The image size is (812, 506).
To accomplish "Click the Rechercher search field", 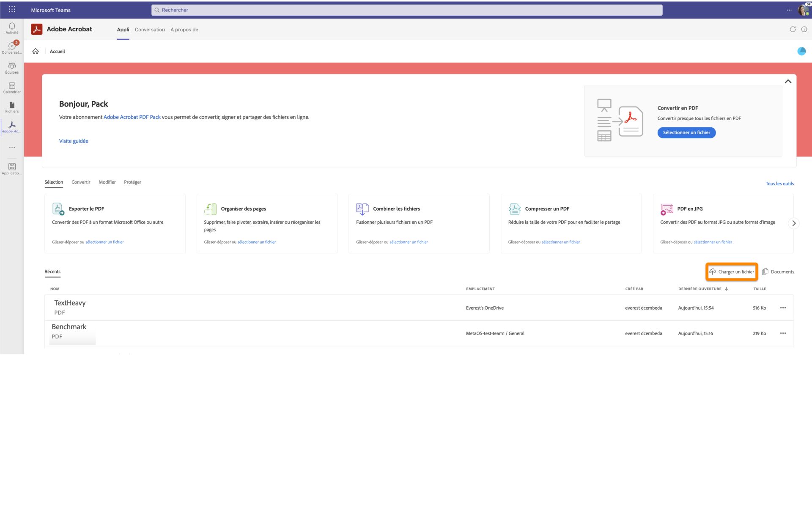I will click(x=407, y=10).
